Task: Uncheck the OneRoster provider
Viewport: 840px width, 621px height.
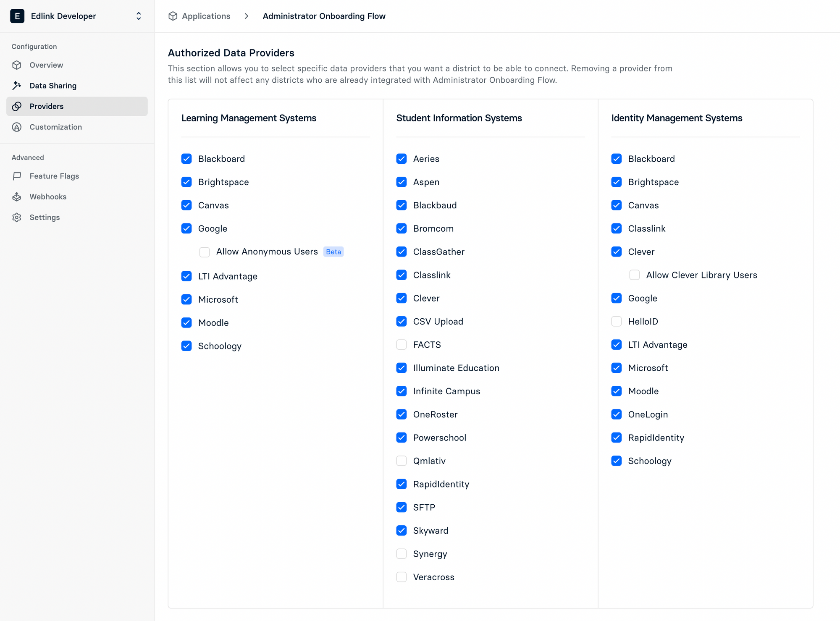Action: pyautogui.click(x=402, y=414)
